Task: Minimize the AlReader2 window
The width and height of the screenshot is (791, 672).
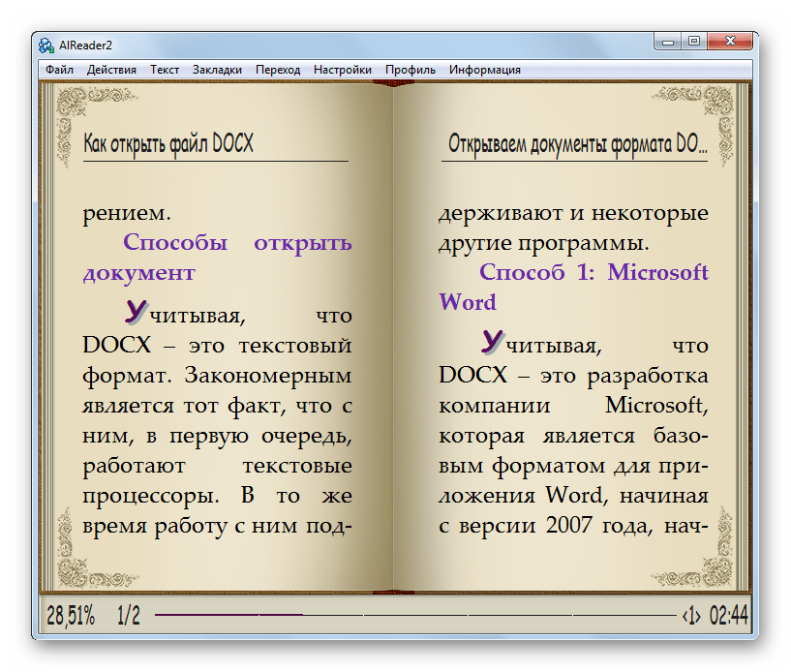Action: pos(667,42)
